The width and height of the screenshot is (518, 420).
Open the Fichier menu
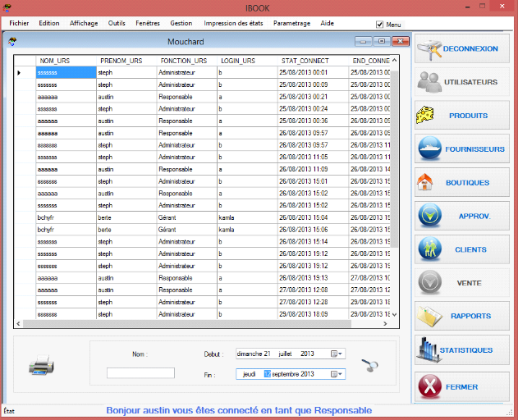[x=19, y=24]
